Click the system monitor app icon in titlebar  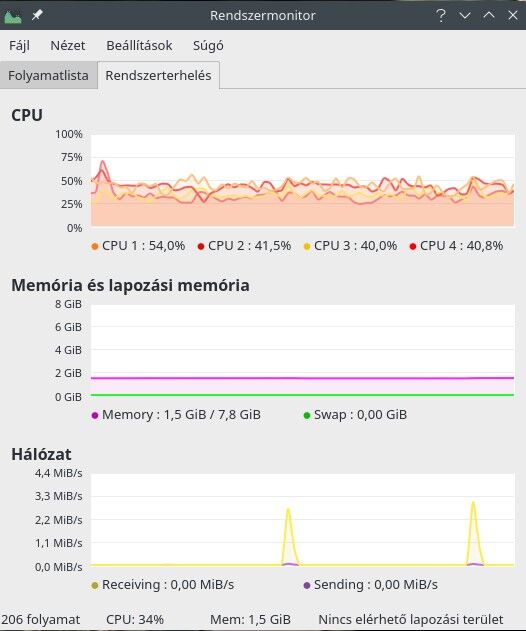(12, 16)
